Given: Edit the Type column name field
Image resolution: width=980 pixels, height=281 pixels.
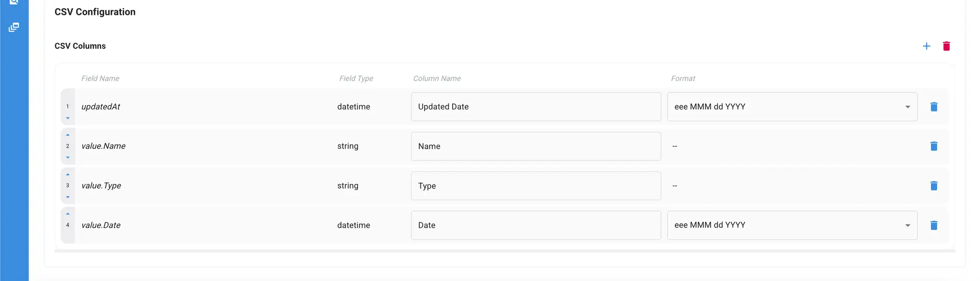Looking at the screenshot, I should pos(536,186).
